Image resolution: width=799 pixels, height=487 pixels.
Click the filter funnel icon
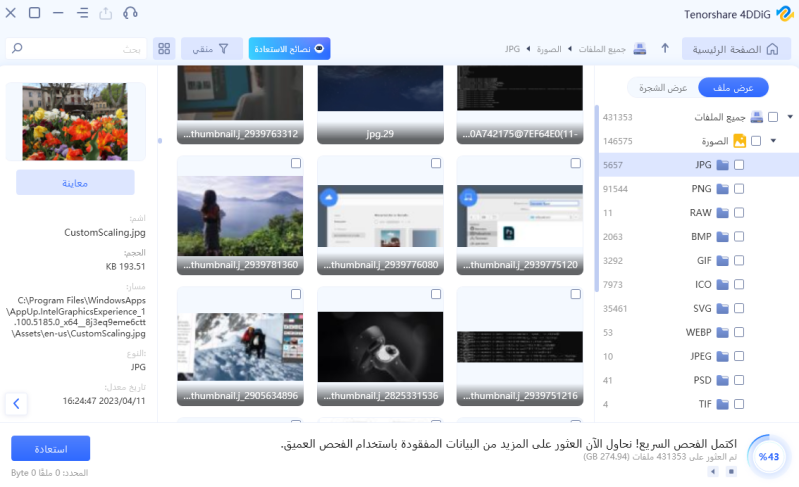[x=224, y=48]
